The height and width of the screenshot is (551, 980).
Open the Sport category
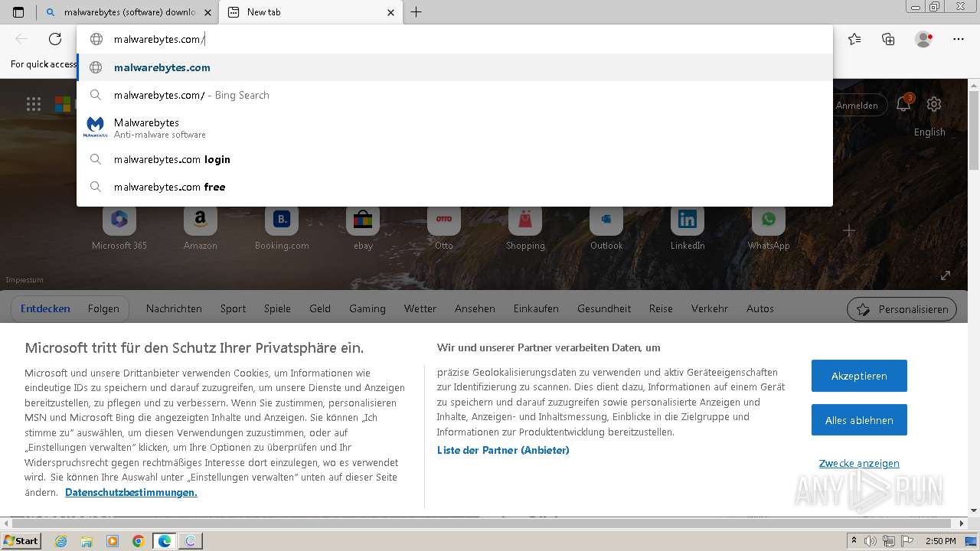click(x=233, y=308)
